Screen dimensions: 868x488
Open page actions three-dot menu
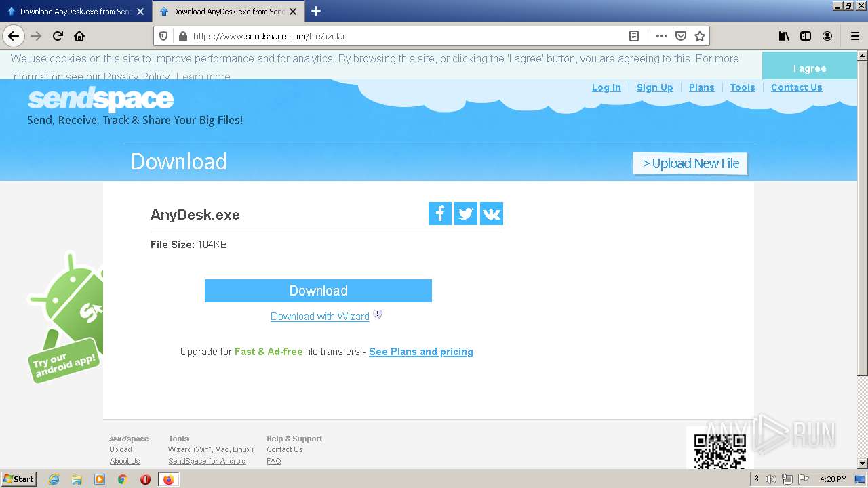click(662, 36)
